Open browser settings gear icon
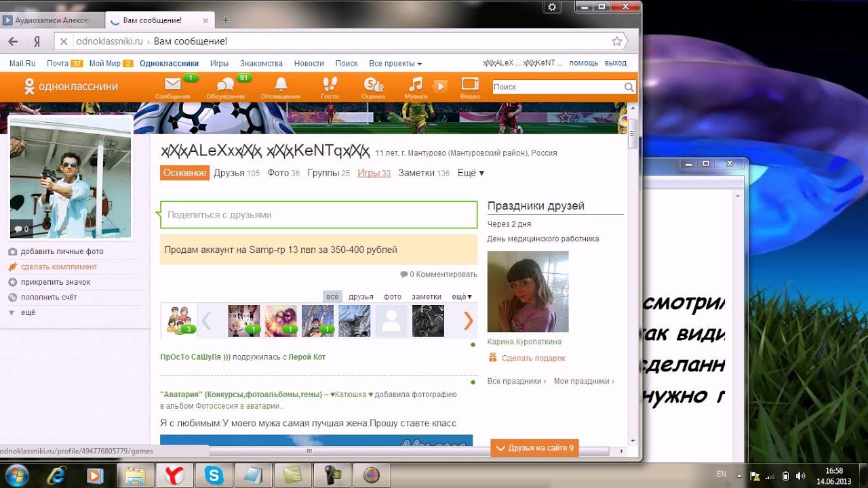Screen dimensions: 868x488 click(x=553, y=7)
